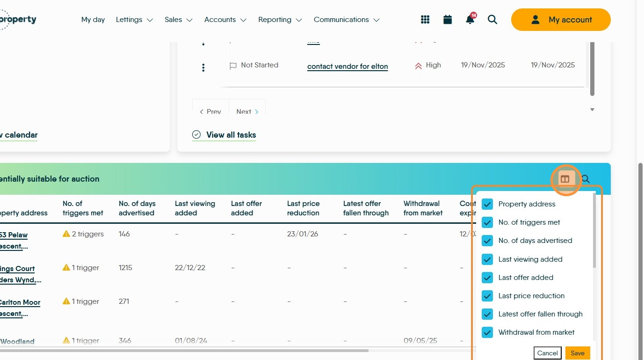Open the Accounts dropdown menu
644x360 pixels.
[225, 20]
